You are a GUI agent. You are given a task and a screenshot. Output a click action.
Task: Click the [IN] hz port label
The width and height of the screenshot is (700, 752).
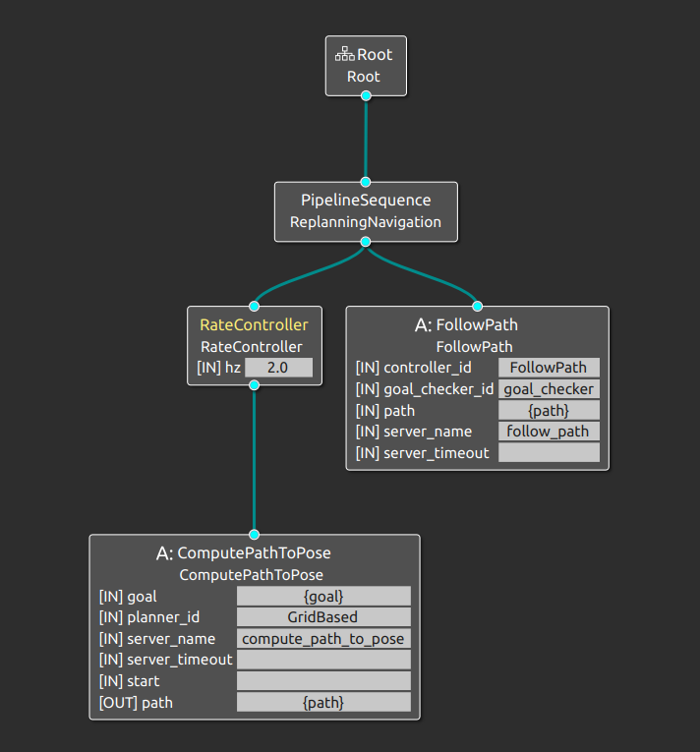[218, 368]
